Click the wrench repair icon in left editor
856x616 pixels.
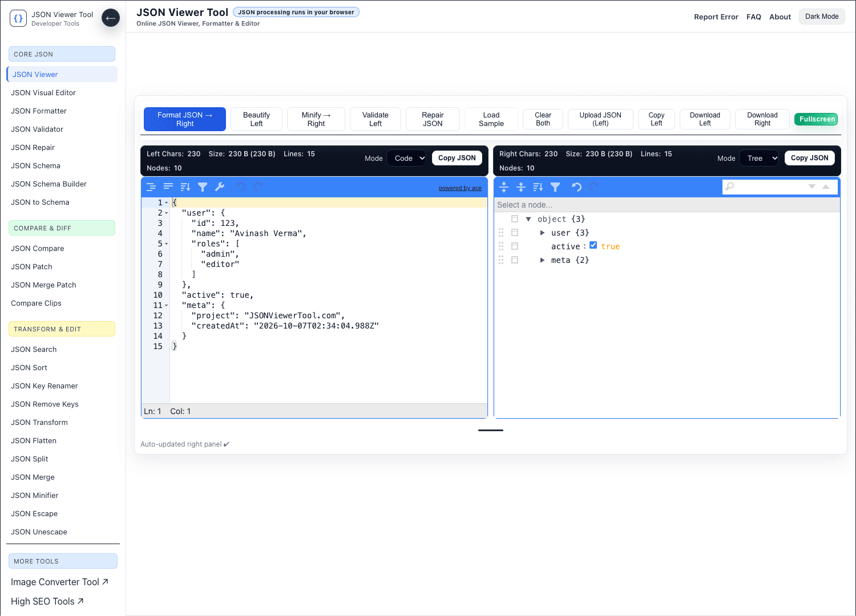[x=220, y=187]
